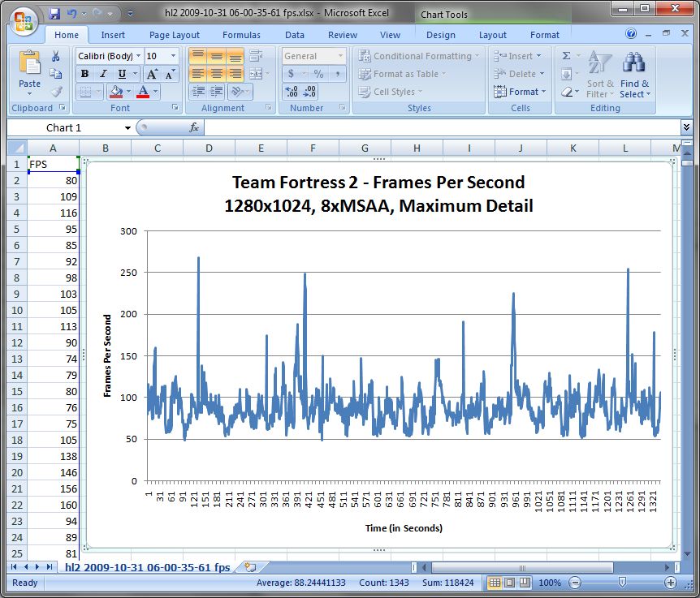Open Excel Help question mark
The image size is (700, 598).
[x=631, y=33]
